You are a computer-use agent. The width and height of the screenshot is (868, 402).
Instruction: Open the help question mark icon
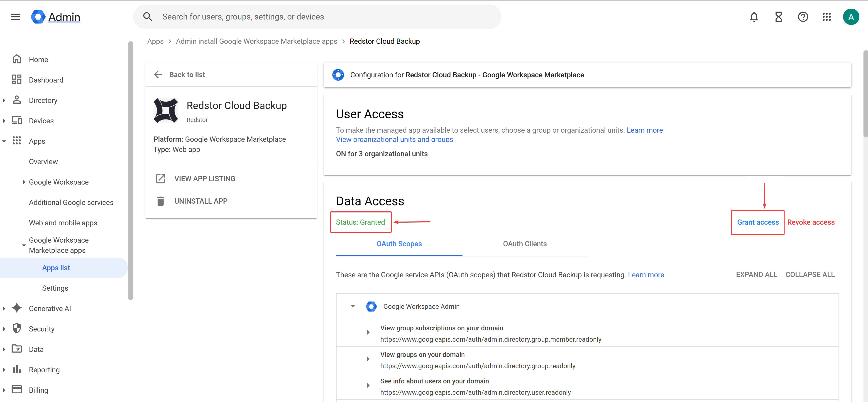coord(803,17)
